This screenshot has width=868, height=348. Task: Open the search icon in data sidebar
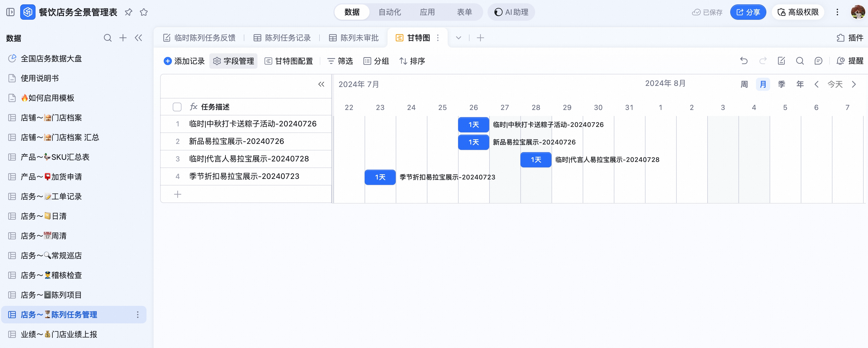pos(107,38)
